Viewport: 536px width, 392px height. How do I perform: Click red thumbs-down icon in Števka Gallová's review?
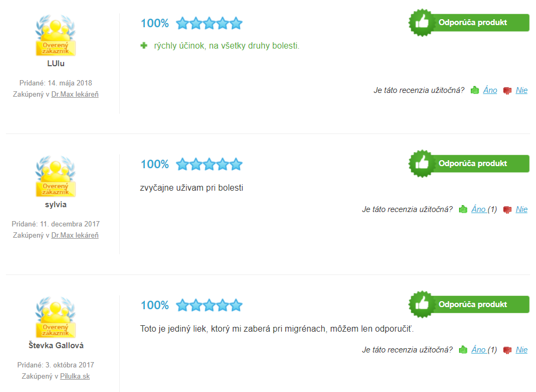(507, 350)
